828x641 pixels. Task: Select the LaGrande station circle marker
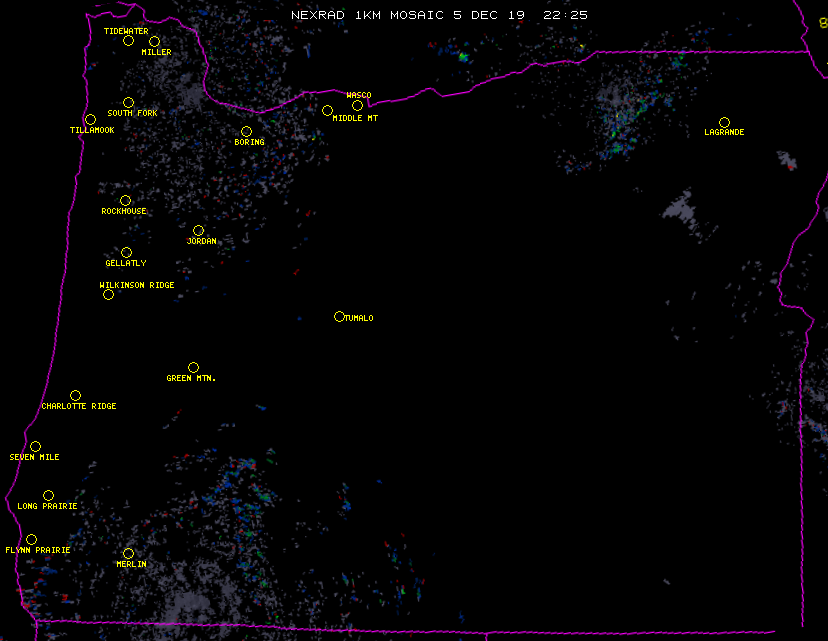[x=724, y=122]
